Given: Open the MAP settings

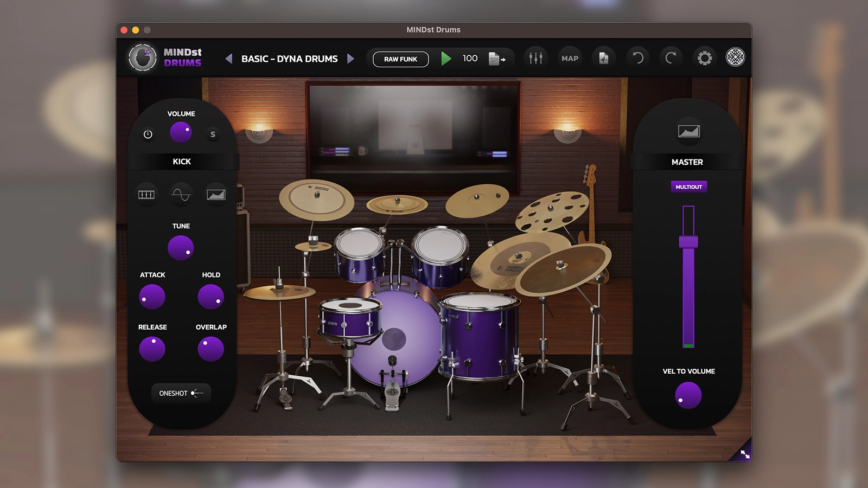Looking at the screenshot, I should (x=570, y=58).
